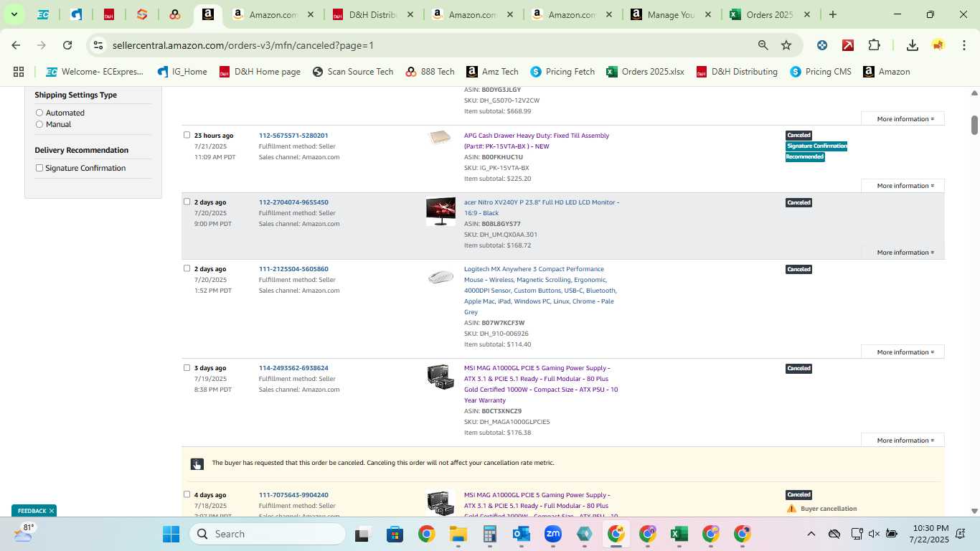Open the weather widget showing 81°
980x551 pixels.
(x=24, y=532)
